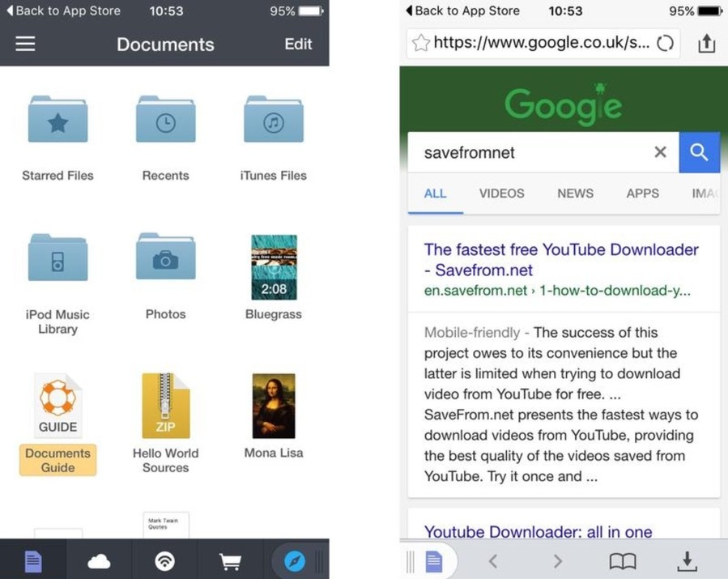Open the hamburger menu in Documents

click(25, 44)
